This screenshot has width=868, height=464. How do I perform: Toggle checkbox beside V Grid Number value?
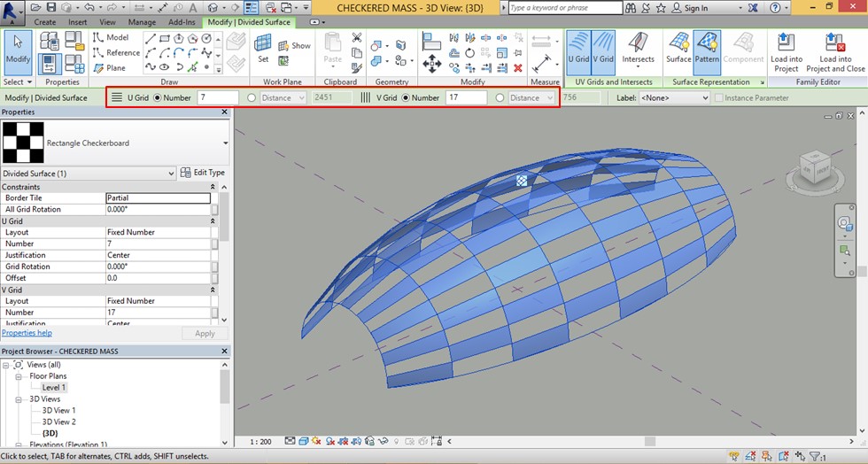click(x=214, y=313)
